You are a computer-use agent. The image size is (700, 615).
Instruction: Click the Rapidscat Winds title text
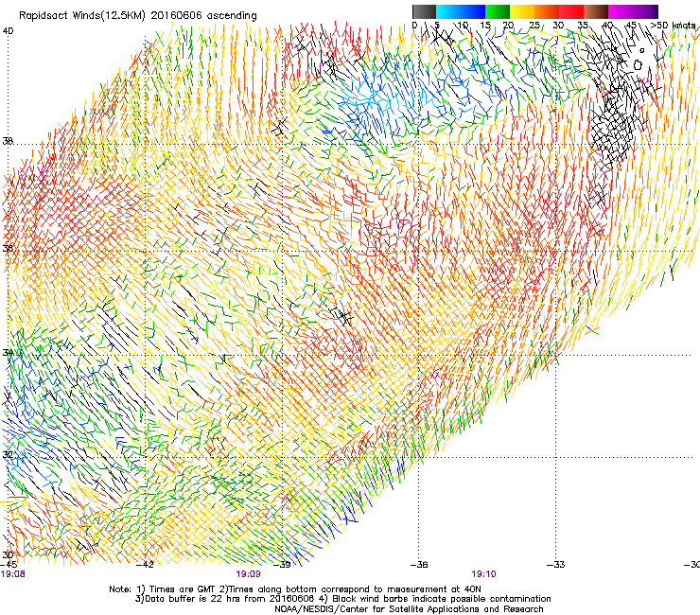(x=138, y=16)
